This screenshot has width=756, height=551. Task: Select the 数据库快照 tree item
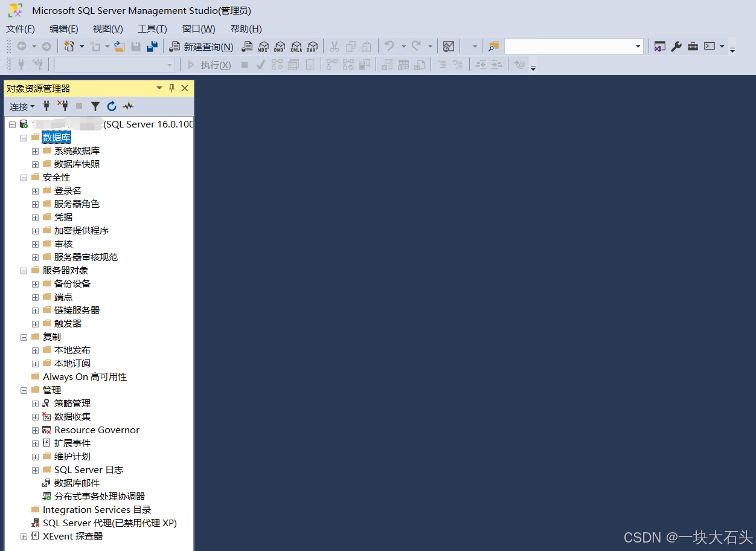click(x=77, y=164)
